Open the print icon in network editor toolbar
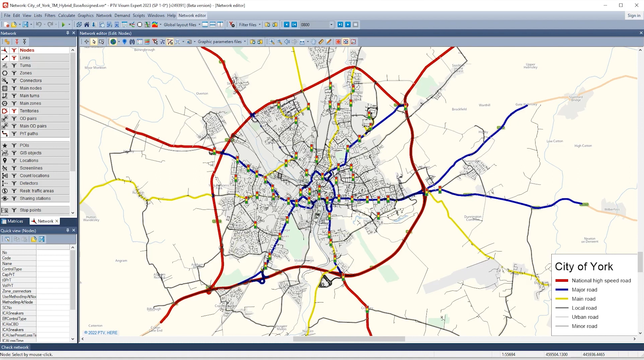Screen dimensions: 644x360 point(178,42)
